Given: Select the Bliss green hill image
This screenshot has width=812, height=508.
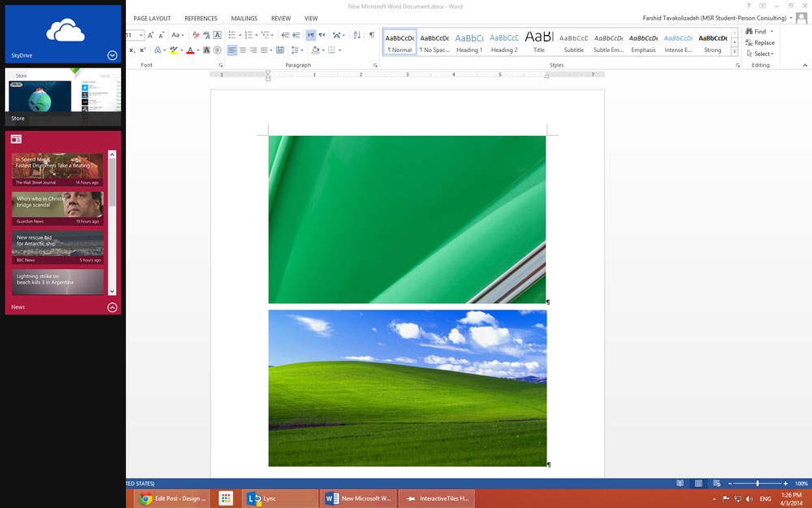Looking at the screenshot, I should (408, 388).
